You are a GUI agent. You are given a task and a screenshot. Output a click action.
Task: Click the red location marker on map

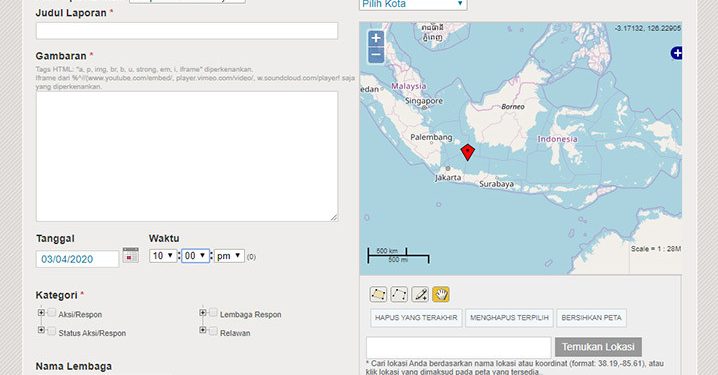coord(467,152)
